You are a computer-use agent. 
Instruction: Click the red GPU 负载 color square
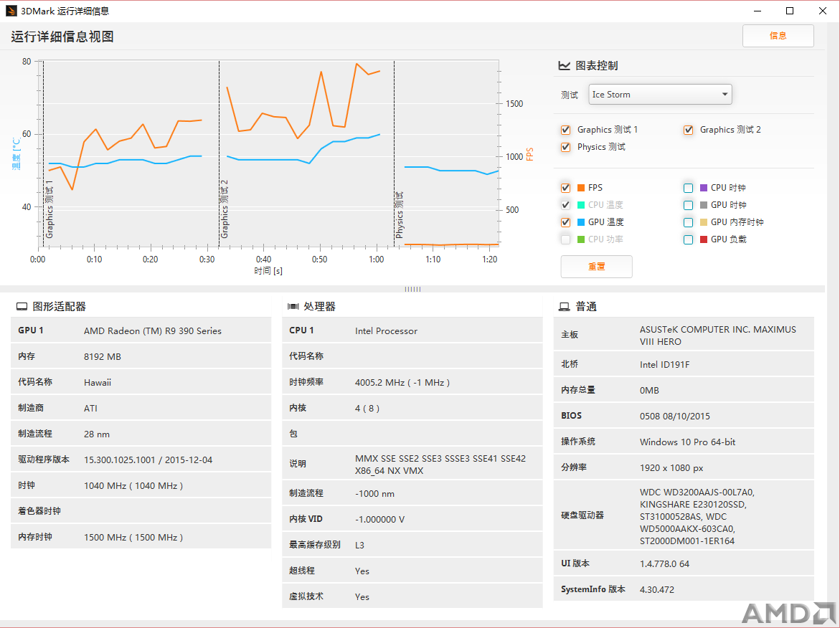click(704, 239)
